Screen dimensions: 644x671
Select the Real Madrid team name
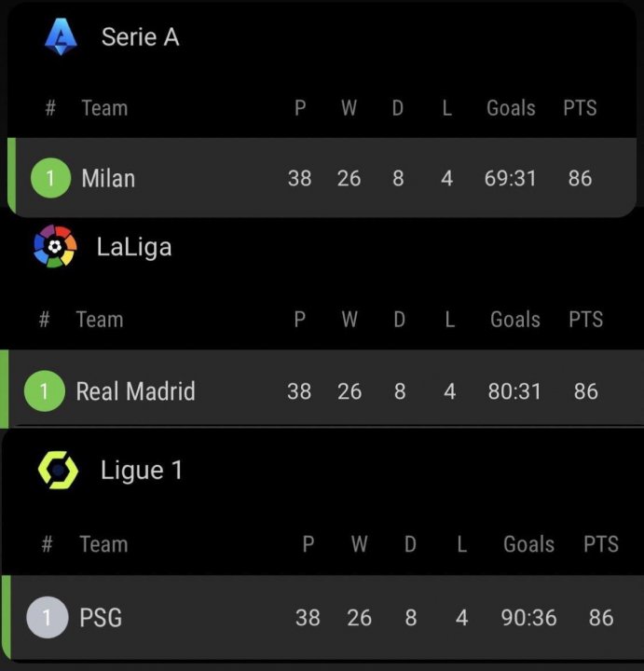pyautogui.click(x=135, y=390)
